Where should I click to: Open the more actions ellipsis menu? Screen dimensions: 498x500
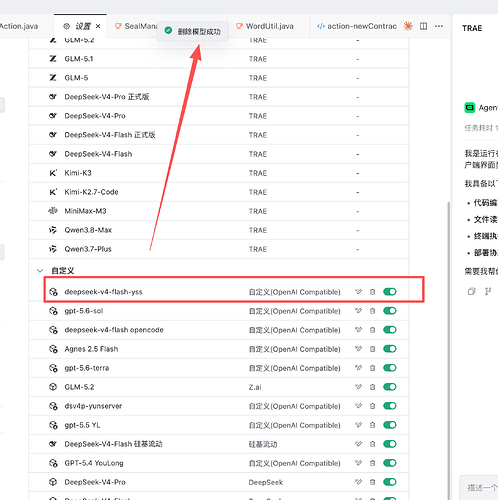[439, 26]
